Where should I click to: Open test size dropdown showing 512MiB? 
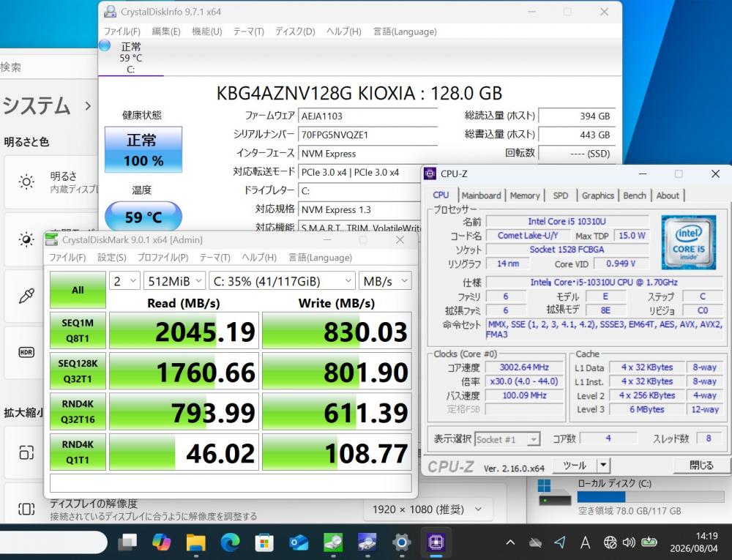pos(174,281)
